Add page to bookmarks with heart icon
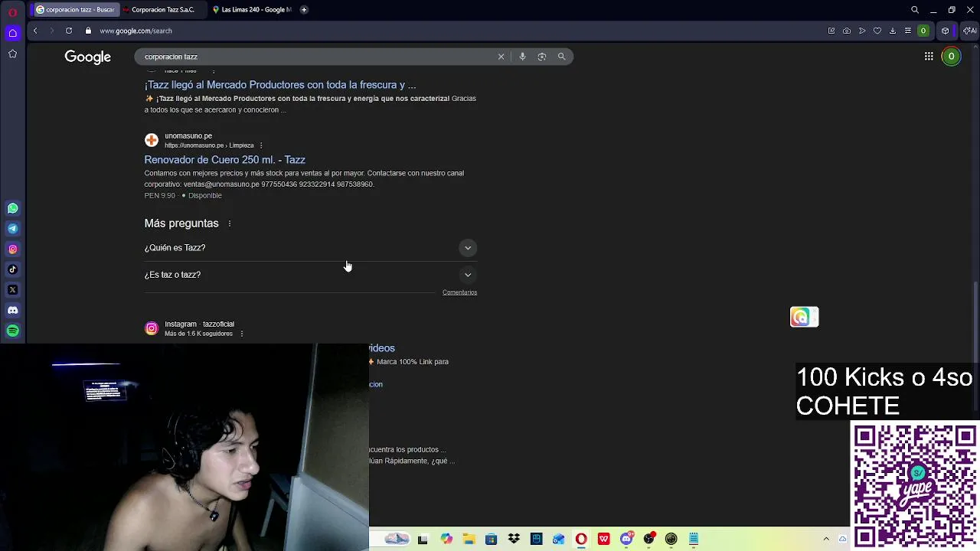 click(877, 31)
